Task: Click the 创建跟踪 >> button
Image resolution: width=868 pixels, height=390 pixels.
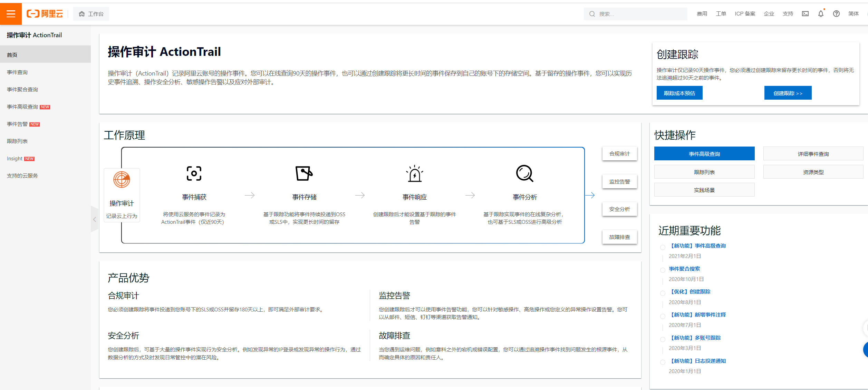Action: 788,93
